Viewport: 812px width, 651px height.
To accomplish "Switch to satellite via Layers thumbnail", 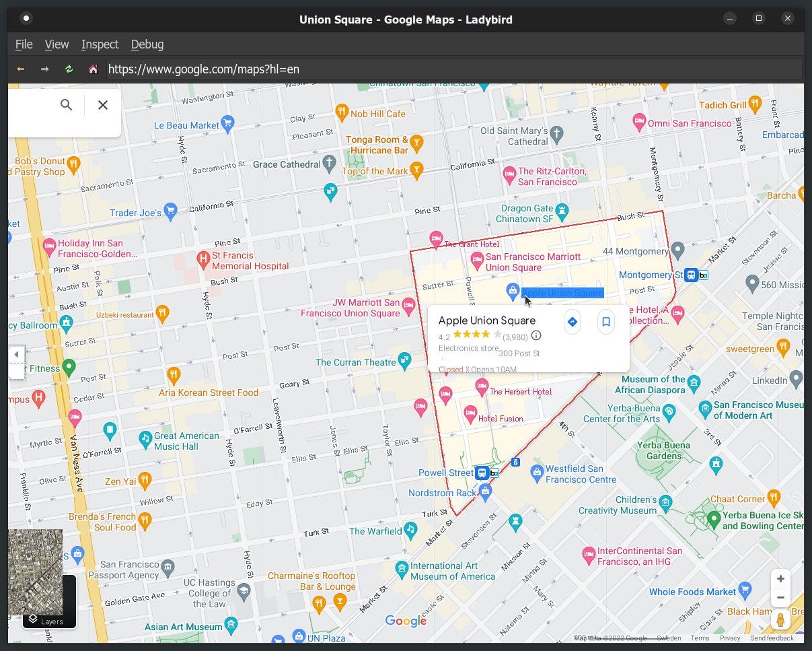I will tap(42, 579).
